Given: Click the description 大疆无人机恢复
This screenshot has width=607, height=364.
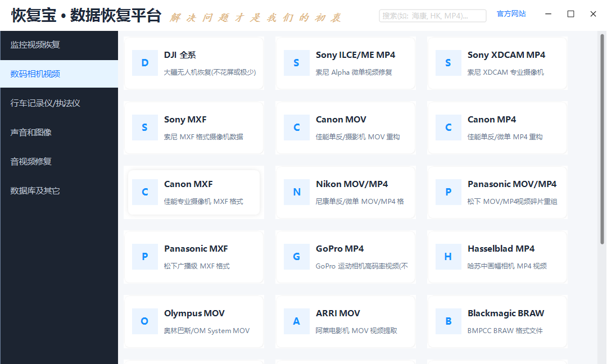Looking at the screenshot, I should (210, 72).
